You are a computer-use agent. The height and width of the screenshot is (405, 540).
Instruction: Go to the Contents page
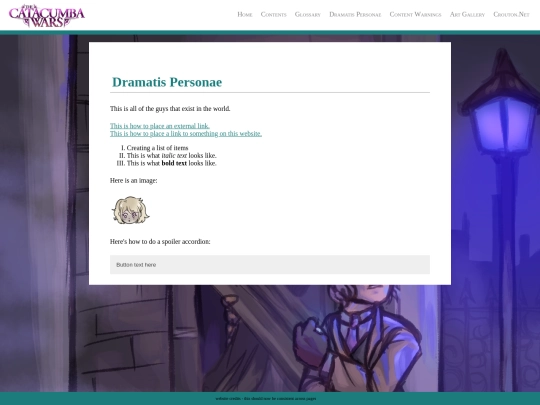click(273, 14)
